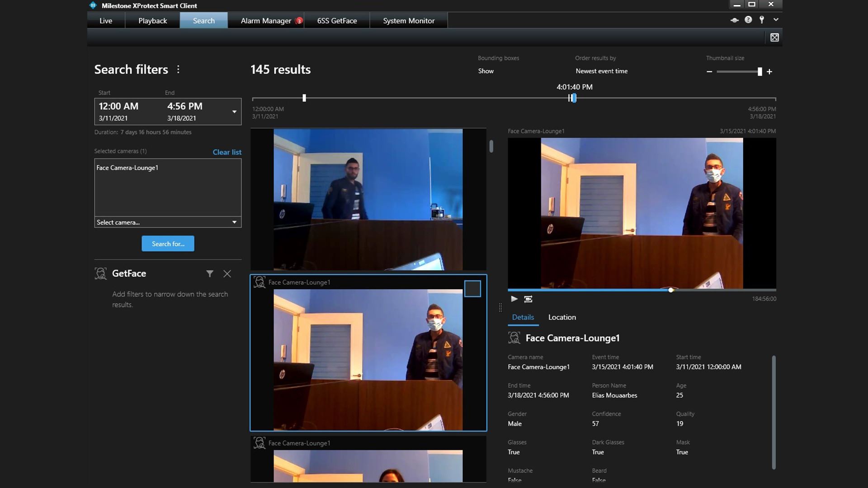
Task: Click the Mask value True
Action: click(x=682, y=452)
